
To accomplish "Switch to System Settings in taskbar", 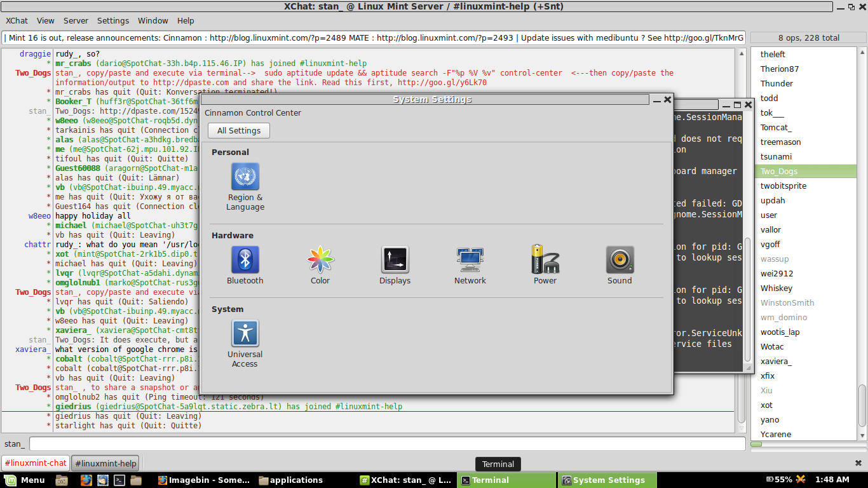I will pos(608,480).
